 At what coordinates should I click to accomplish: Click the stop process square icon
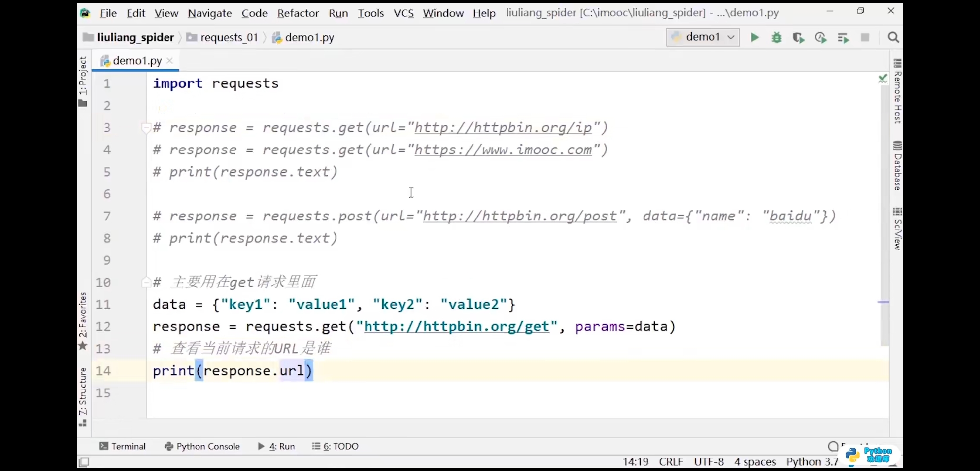pos(865,38)
